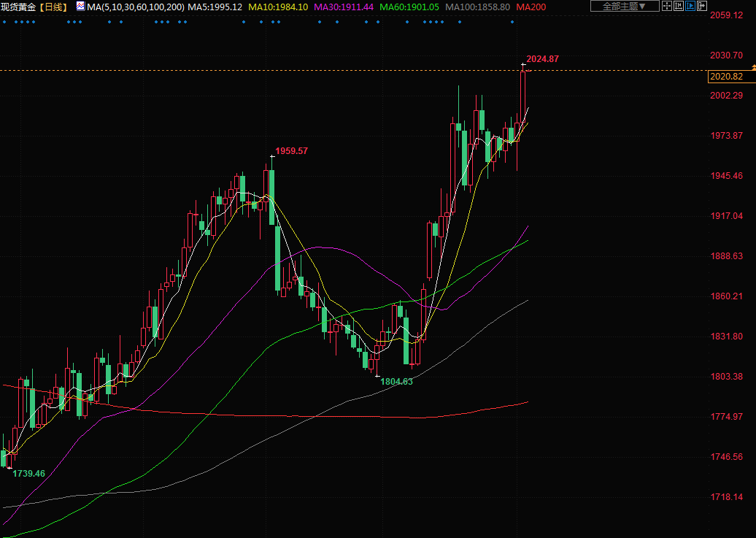Image resolution: width=756 pixels, height=538 pixels.
Task: Click the small orange arrow above the 2020.82 price tag
Action: point(752,67)
